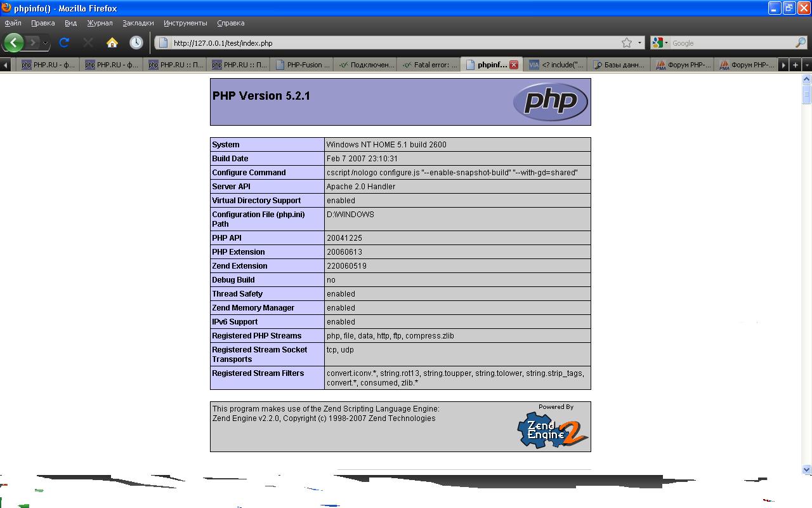Bookmark this page with the star icon
This screenshot has width=812, height=508.
pyautogui.click(x=627, y=43)
